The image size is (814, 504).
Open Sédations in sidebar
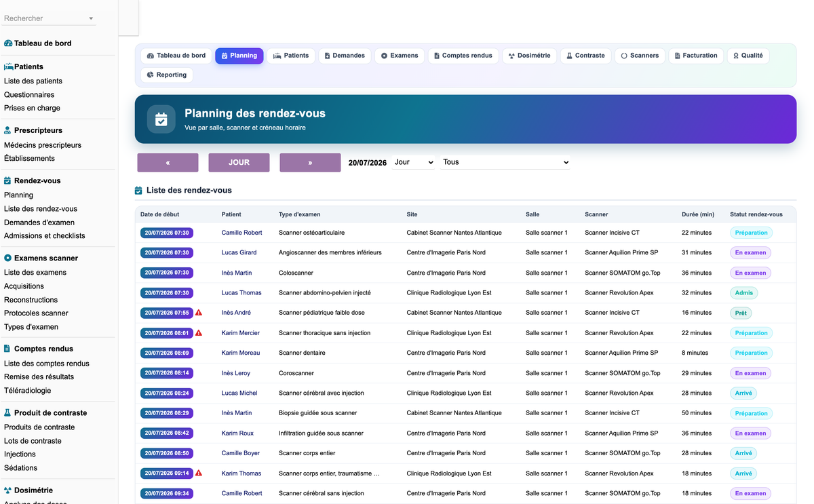point(21,468)
